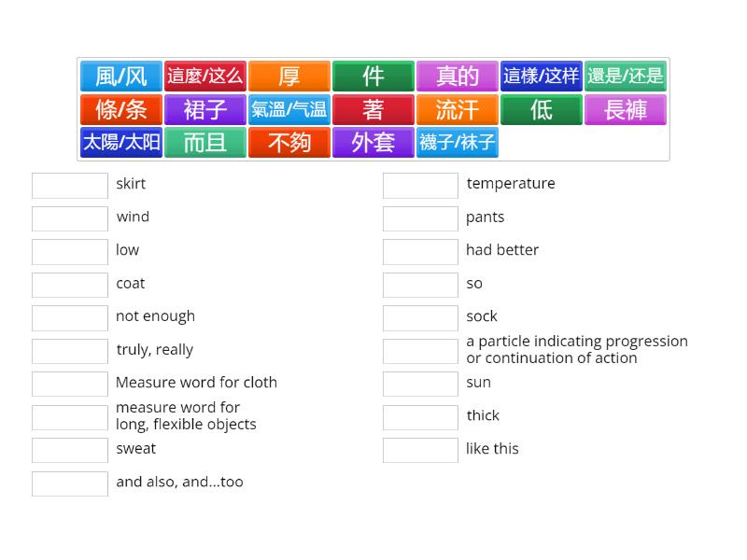
Task: Select the 真的 tile
Action: coord(458,77)
